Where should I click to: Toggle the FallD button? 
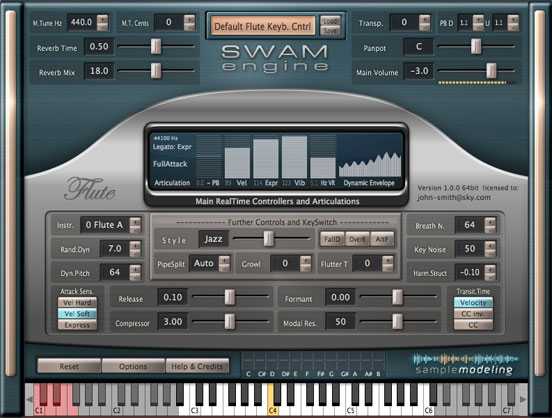tap(332, 239)
